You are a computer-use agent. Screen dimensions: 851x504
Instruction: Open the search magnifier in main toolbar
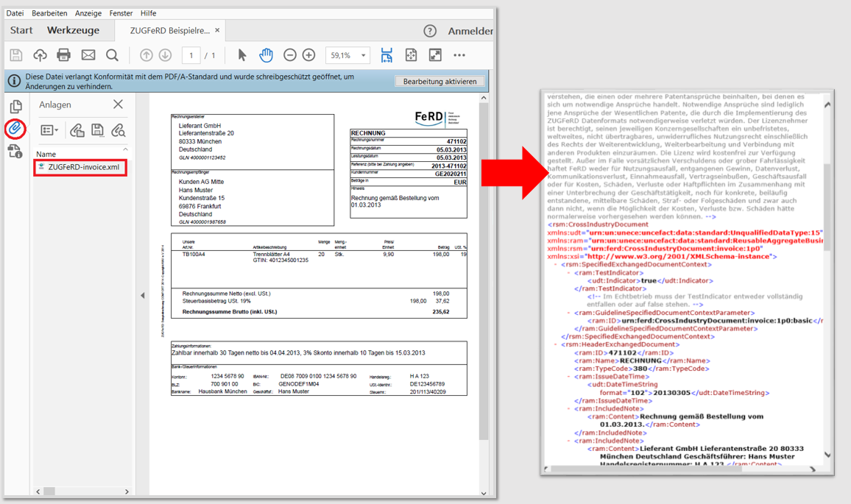[112, 54]
